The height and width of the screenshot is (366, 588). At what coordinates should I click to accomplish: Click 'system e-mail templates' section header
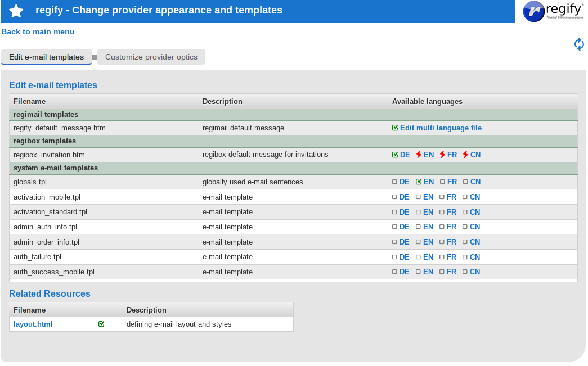[x=56, y=168]
